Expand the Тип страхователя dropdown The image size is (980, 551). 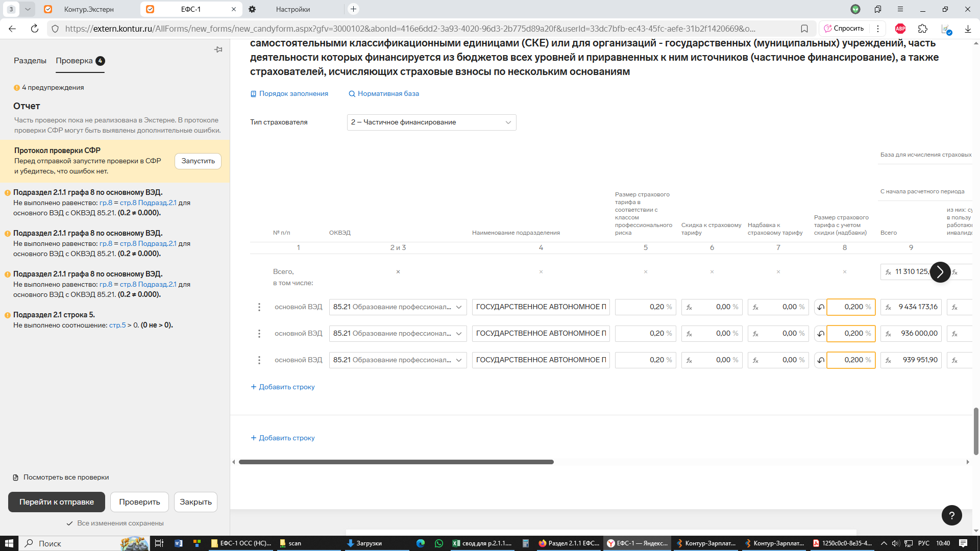click(x=431, y=122)
